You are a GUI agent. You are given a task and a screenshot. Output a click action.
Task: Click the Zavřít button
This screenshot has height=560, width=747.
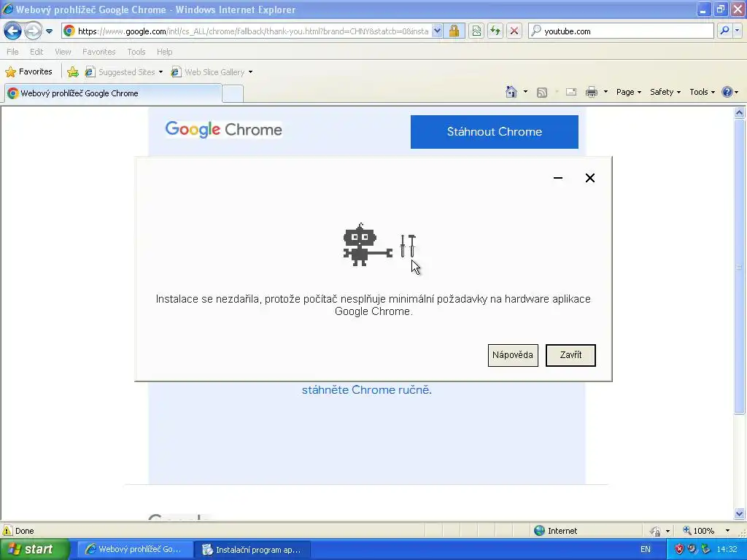(x=570, y=355)
